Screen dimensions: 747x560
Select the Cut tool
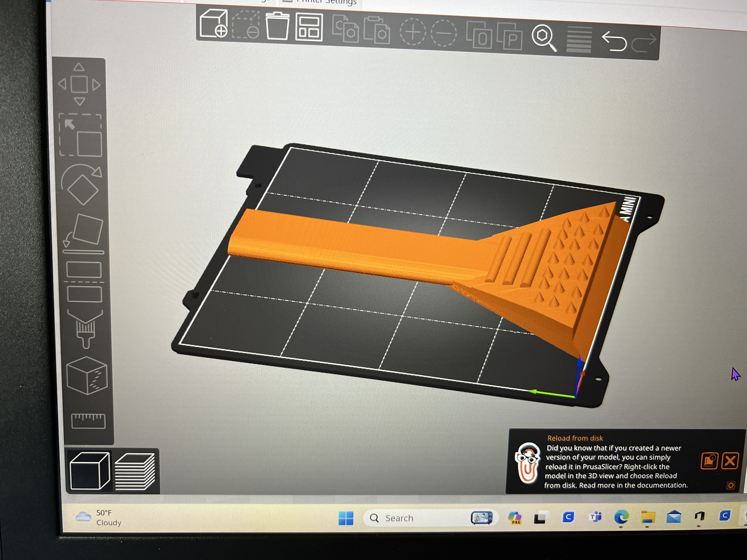click(84, 282)
